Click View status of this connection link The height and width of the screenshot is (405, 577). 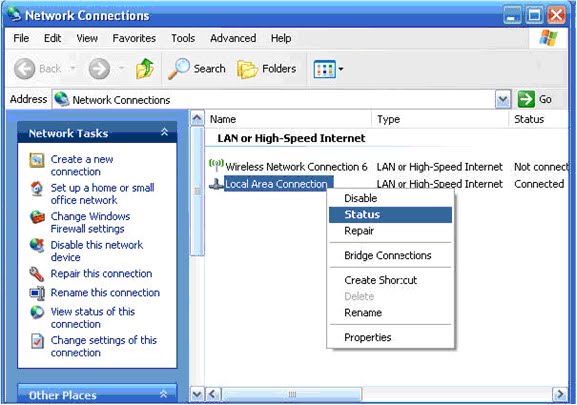click(x=93, y=318)
